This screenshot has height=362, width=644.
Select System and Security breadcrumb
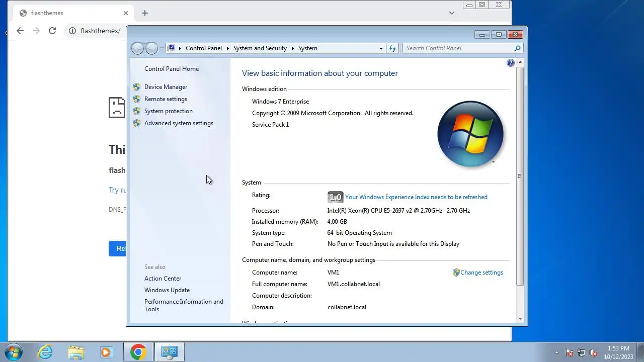[260, 48]
